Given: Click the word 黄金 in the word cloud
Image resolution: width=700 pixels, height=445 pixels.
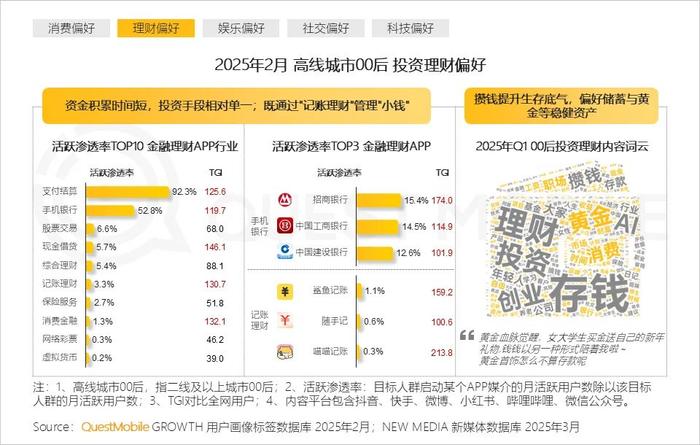Looking at the screenshot, I should [589, 220].
